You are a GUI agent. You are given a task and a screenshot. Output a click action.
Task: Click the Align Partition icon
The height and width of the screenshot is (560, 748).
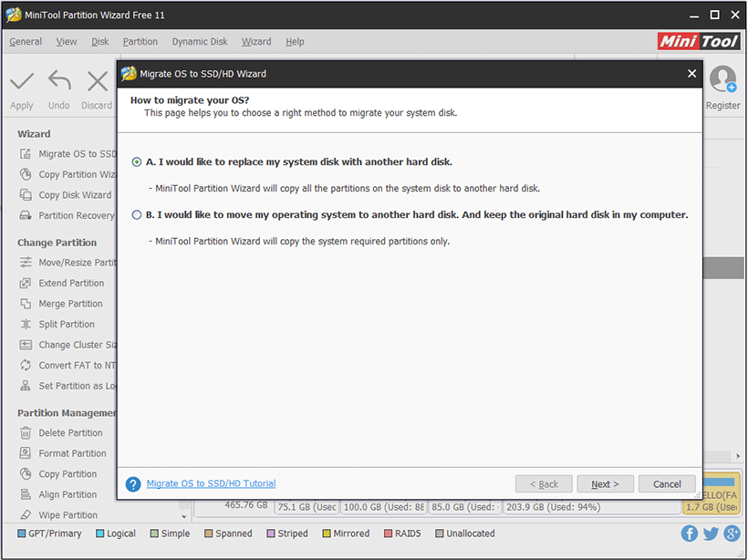coord(26,494)
